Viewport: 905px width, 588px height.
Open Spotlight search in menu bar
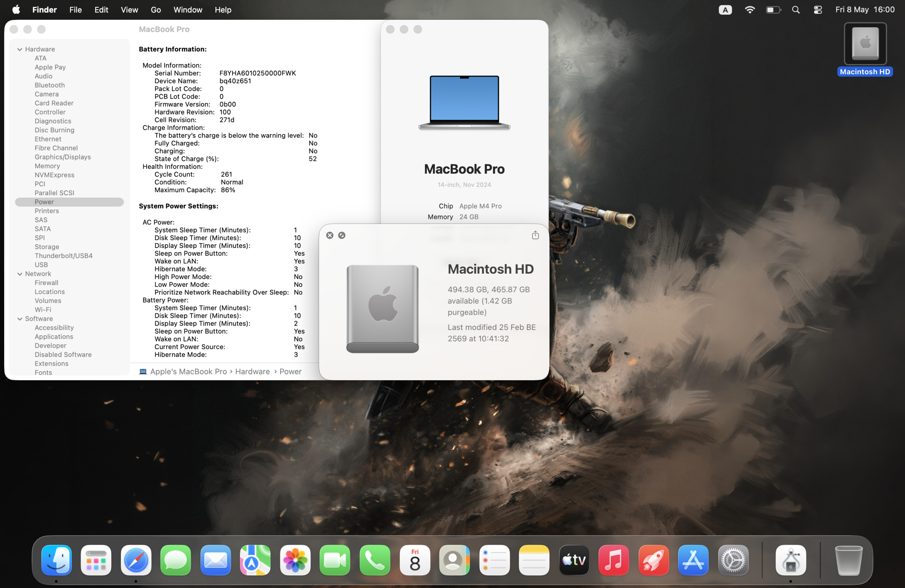pos(795,10)
